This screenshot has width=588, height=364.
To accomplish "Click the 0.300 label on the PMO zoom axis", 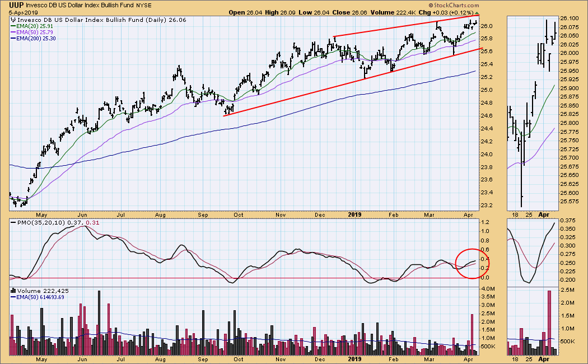I will 568,245.
